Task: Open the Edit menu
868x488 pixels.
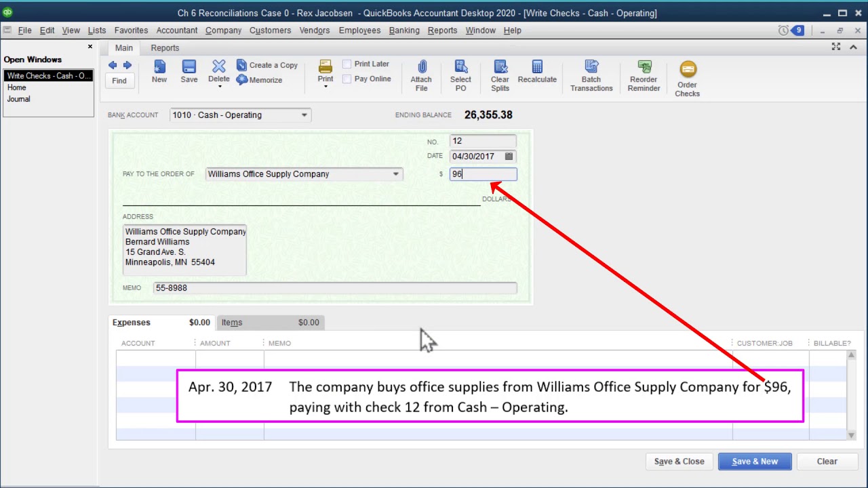Action: pos(47,30)
